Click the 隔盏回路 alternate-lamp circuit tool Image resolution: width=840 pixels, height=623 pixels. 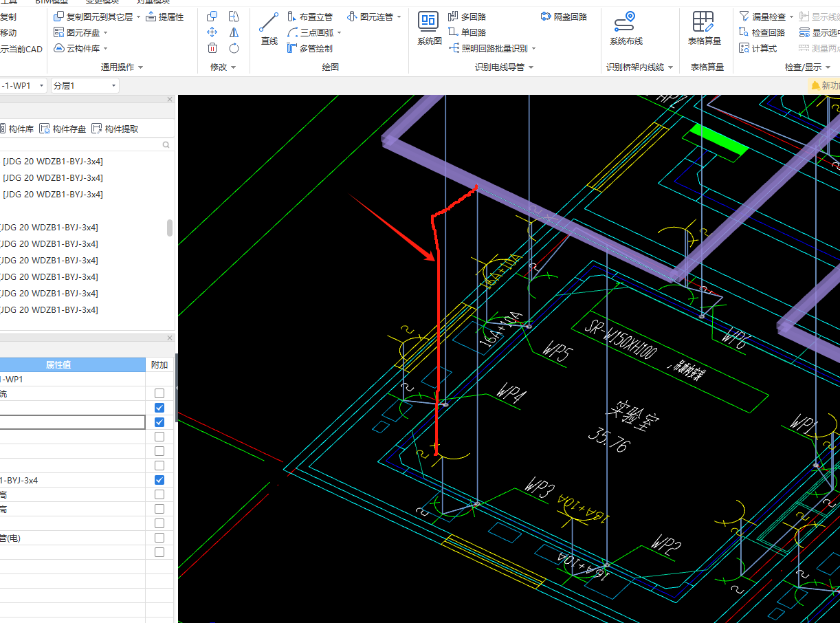(564, 17)
